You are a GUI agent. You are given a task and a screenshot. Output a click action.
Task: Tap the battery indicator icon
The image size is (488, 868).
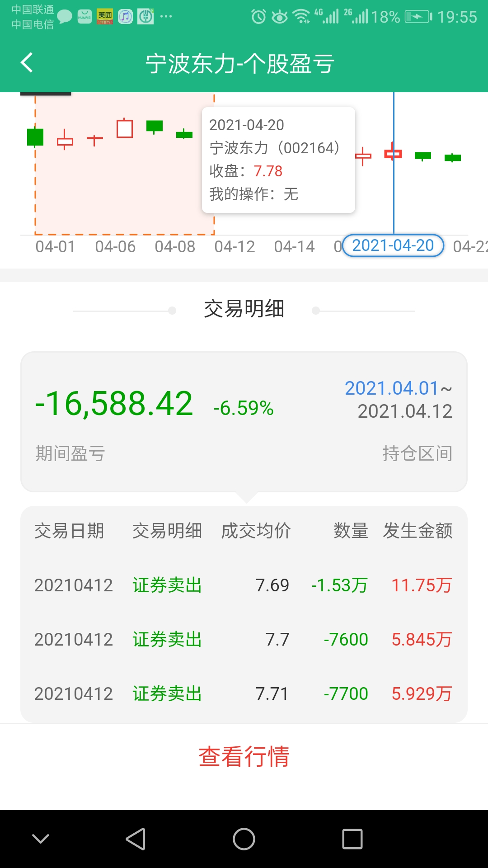[x=418, y=17]
